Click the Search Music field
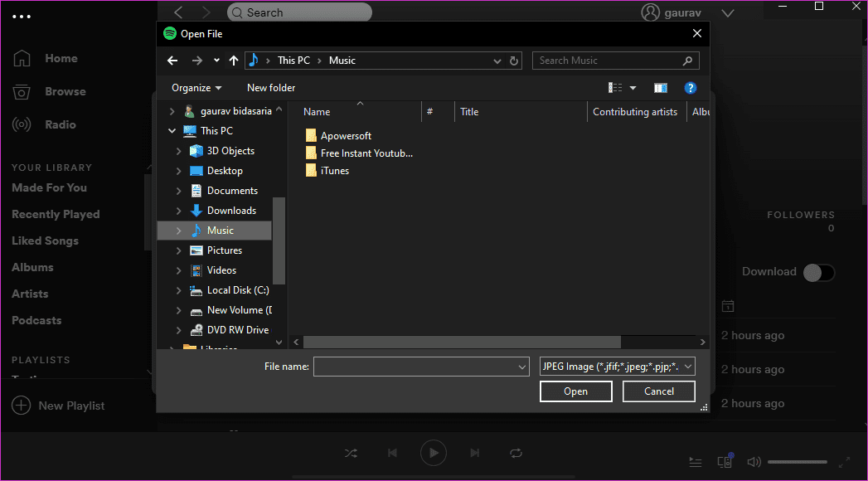 pyautogui.click(x=616, y=61)
